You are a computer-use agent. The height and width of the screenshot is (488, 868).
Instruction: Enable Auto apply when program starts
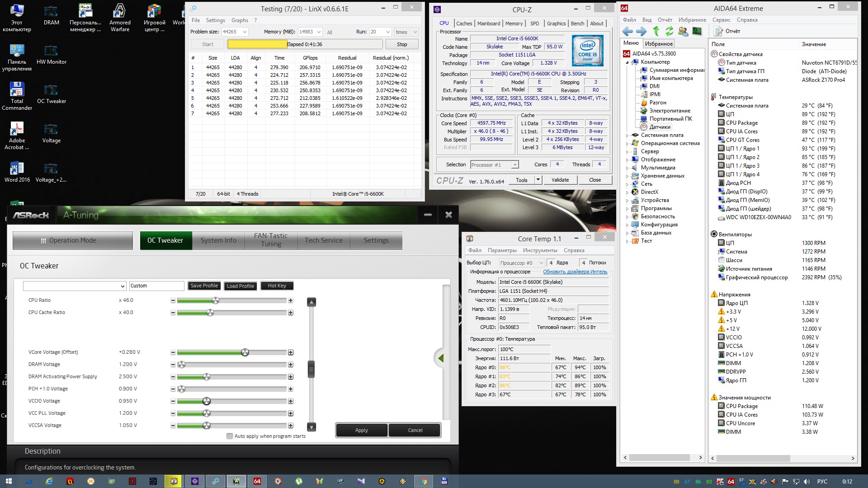coord(230,436)
